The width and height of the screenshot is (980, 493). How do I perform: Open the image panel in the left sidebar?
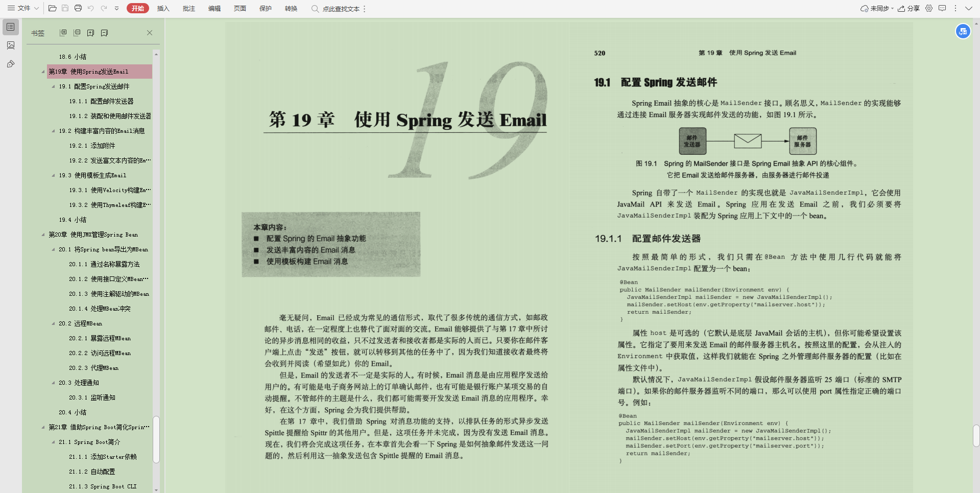(x=10, y=45)
